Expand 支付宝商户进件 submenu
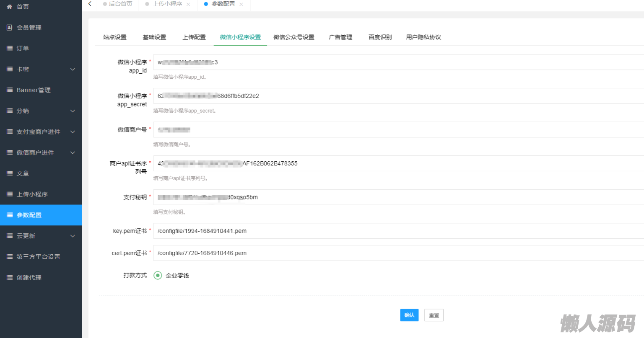Image resolution: width=644 pixels, height=338 pixels. click(73, 132)
